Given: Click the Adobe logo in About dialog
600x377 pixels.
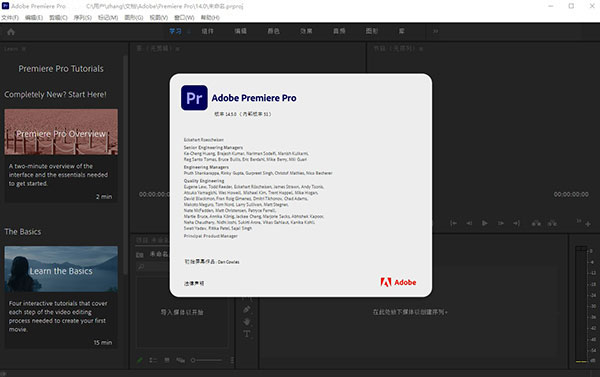Looking at the screenshot, I should [x=398, y=282].
